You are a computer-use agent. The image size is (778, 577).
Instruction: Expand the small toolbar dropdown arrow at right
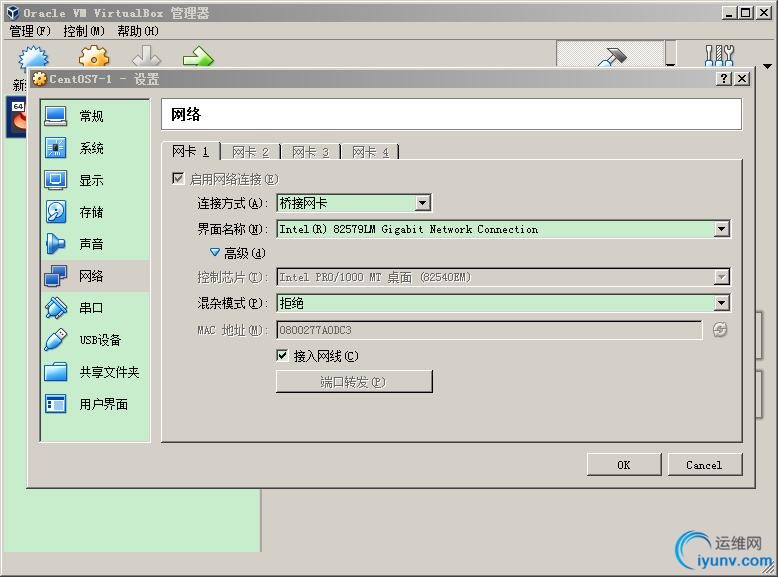click(768, 66)
